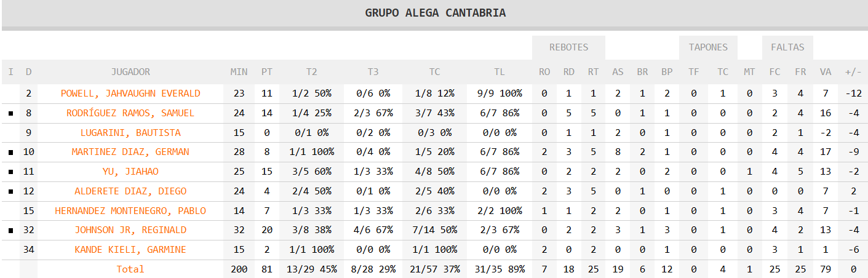Select the MIN column header
Image resolution: width=868 pixels, height=278 pixels.
coord(239,72)
